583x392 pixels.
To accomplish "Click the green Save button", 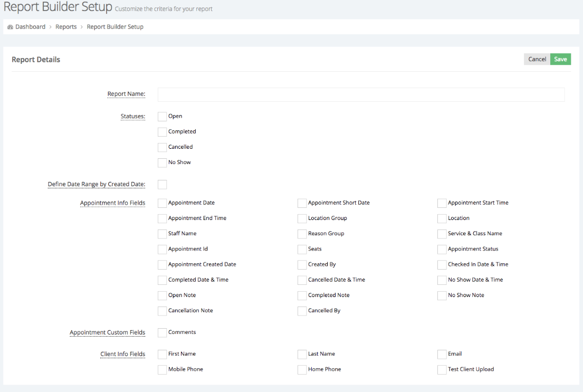I will pos(560,59).
